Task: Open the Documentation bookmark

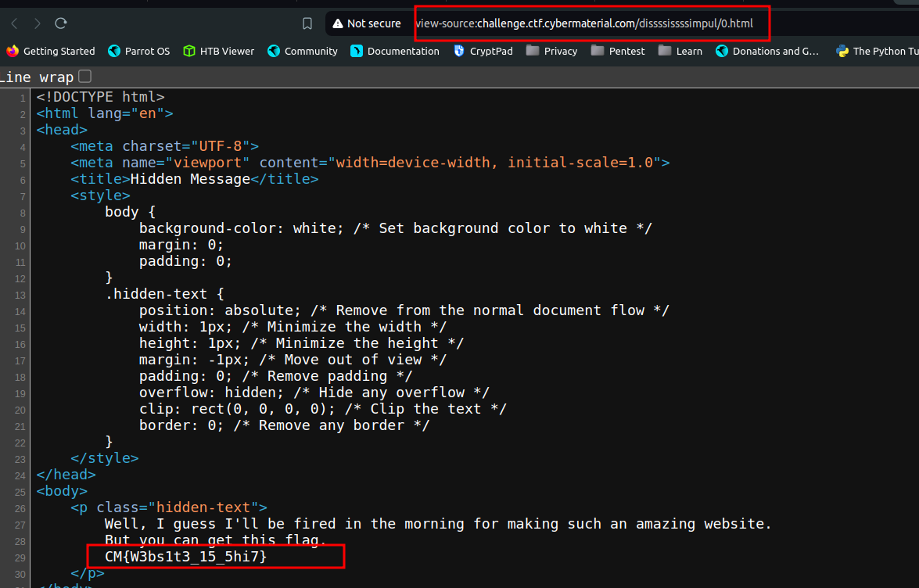Action: (395, 51)
